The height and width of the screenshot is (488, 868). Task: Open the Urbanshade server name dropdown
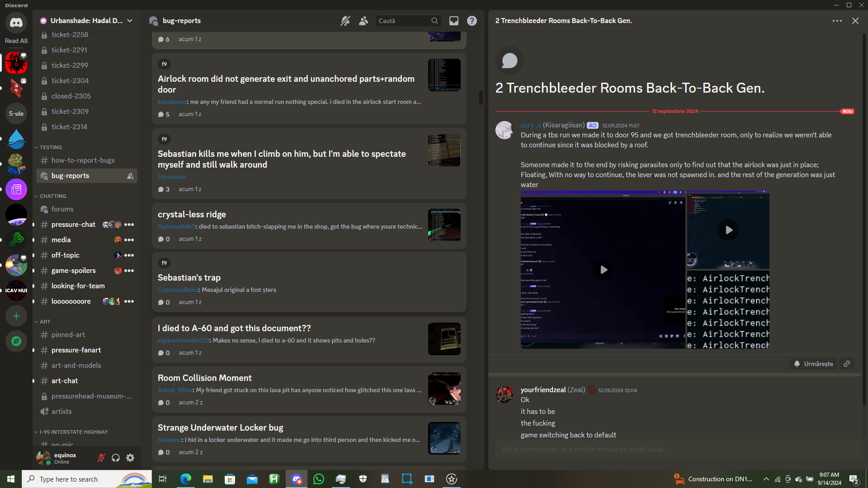[86, 21]
